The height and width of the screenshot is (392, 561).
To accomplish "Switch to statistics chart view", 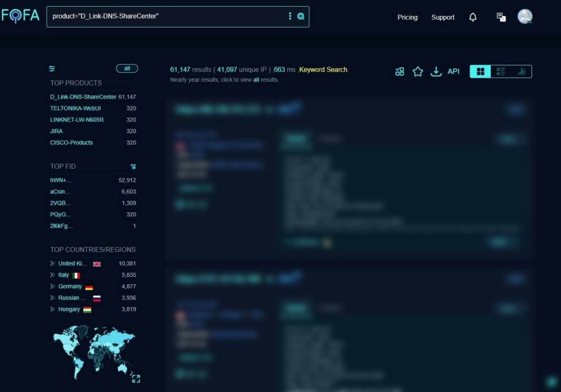I will click(x=521, y=72).
